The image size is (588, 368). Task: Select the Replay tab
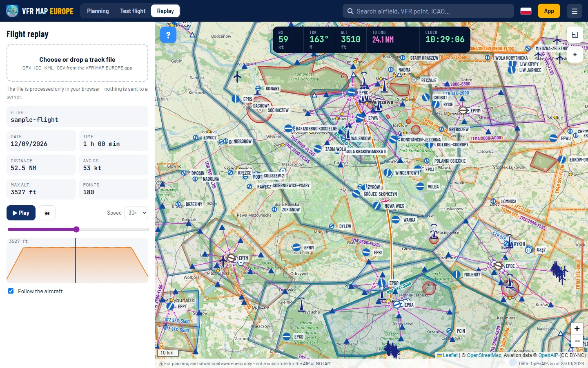point(165,11)
